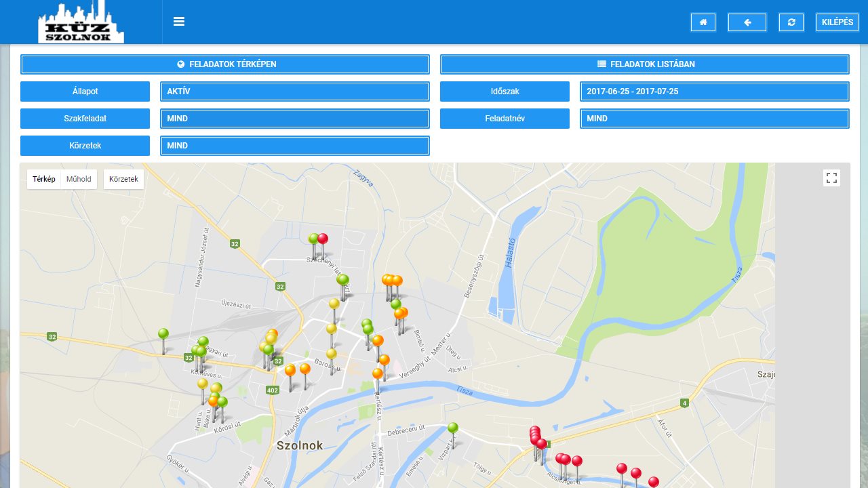Click the KILÉPÉS logout button

pos(837,22)
